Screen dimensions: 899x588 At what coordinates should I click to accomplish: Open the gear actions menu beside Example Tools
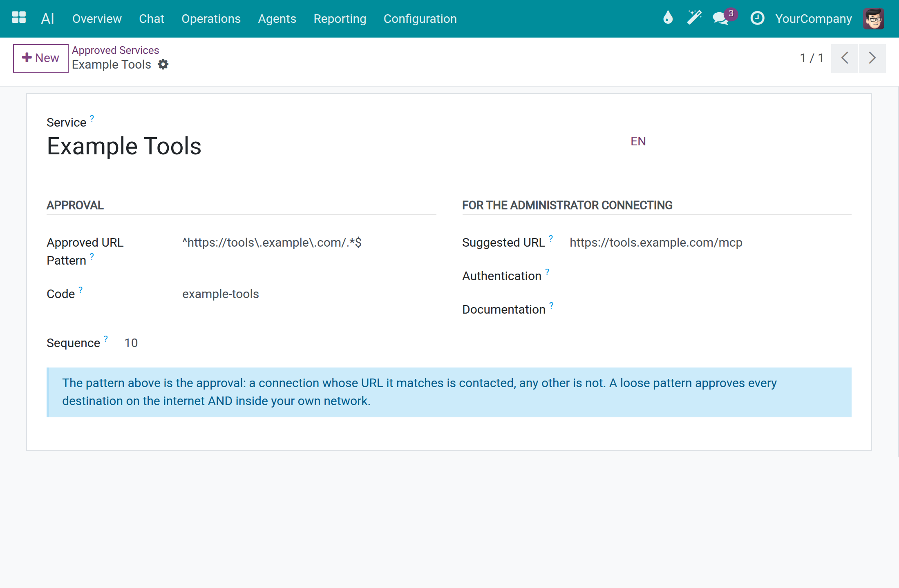coord(163,65)
